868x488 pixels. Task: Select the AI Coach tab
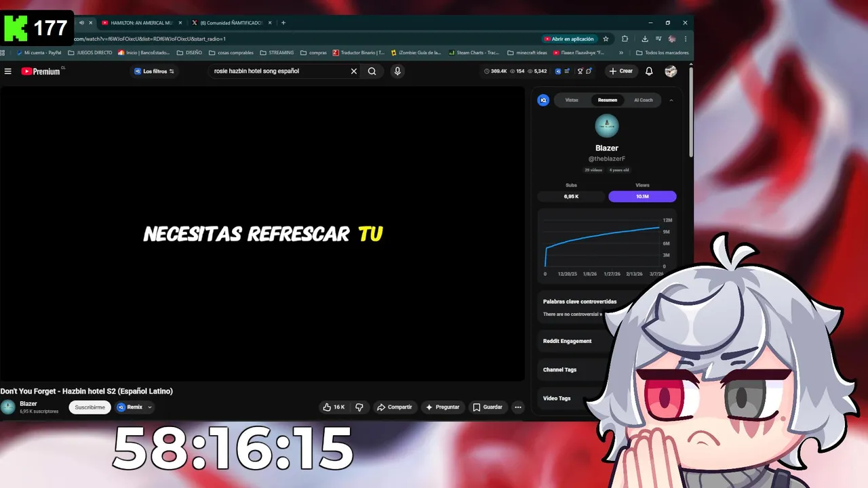point(643,100)
